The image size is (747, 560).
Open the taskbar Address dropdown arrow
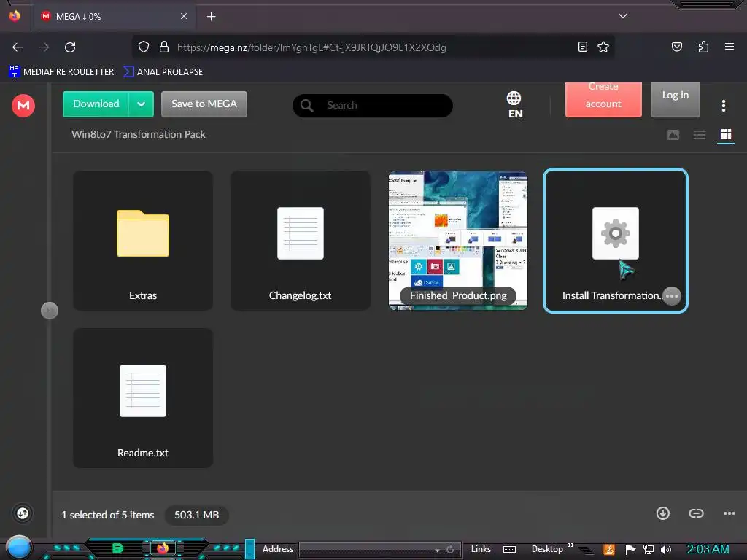[x=437, y=550]
